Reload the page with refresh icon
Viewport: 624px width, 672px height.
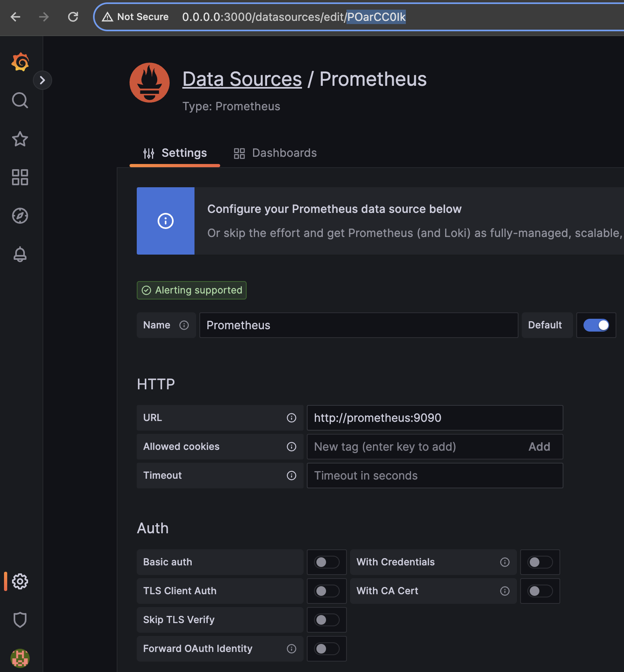73,17
